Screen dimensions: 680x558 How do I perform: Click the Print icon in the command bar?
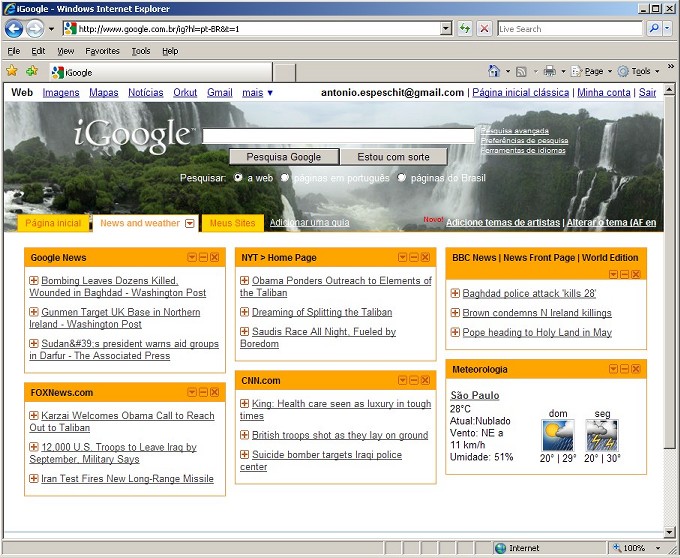tap(549, 71)
